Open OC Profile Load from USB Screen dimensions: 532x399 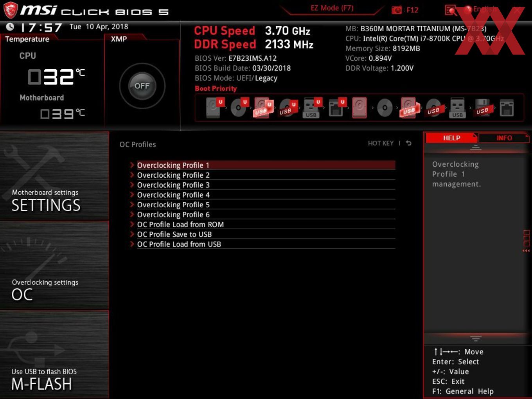pyautogui.click(x=262, y=244)
